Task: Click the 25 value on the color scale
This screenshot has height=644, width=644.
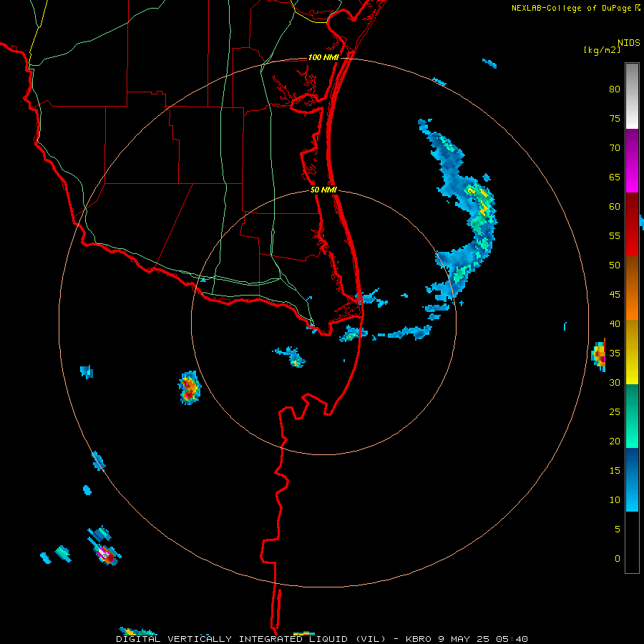Action: coord(615,412)
